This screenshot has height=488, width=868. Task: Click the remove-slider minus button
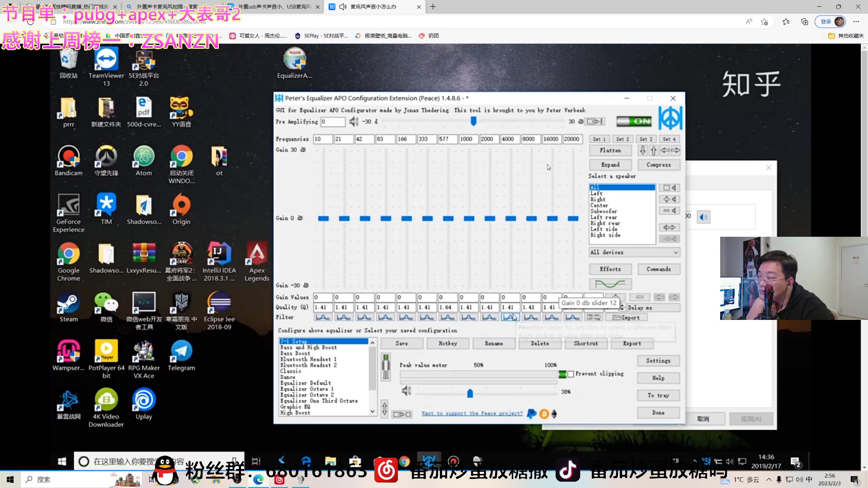tap(639, 297)
